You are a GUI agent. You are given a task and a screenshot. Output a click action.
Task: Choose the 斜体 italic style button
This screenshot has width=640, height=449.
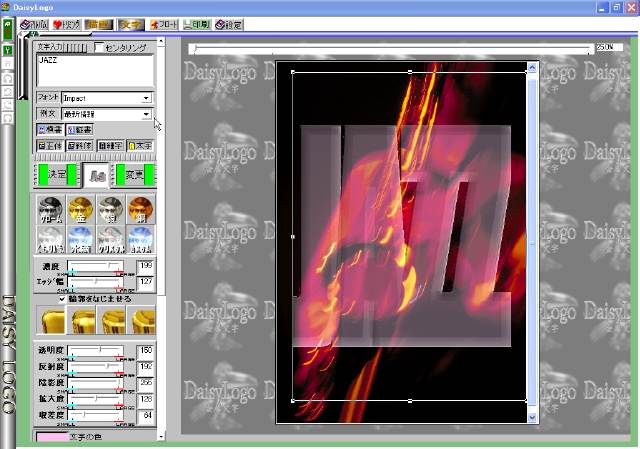(x=80, y=145)
